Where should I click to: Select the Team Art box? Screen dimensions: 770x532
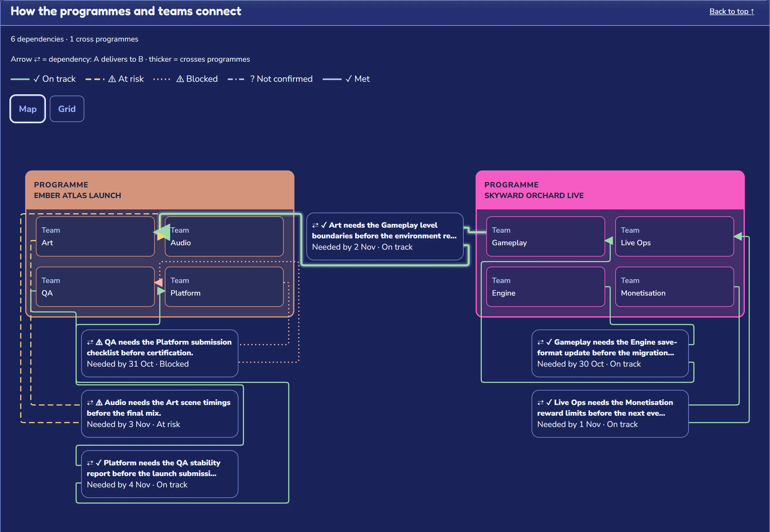point(95,236)
